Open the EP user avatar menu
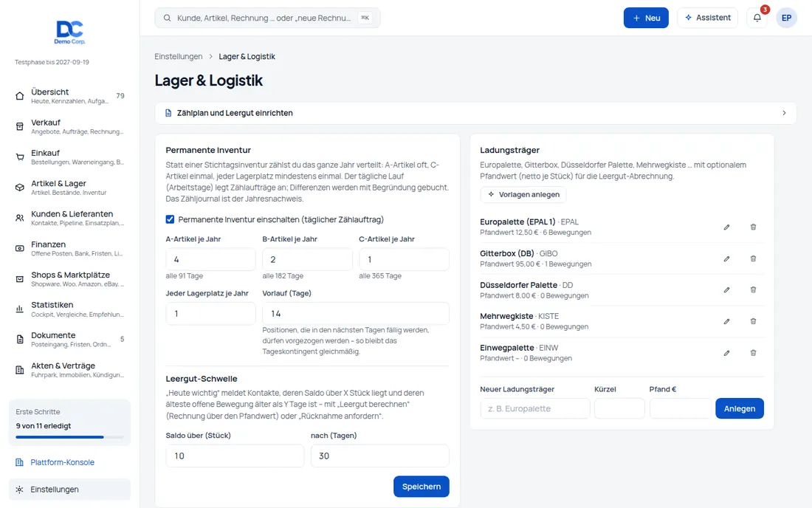This screenshot has height=508, width=812. (x=786, y=18)
